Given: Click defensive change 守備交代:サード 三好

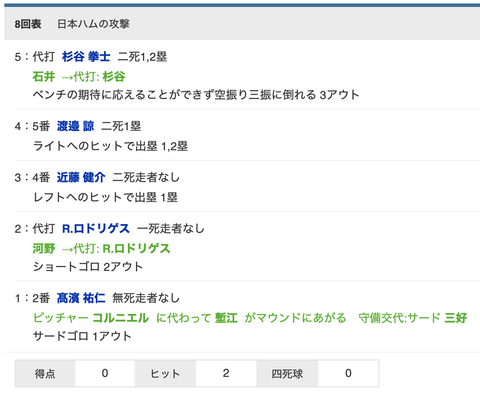Looking at the screenshot, I should 413,318.
